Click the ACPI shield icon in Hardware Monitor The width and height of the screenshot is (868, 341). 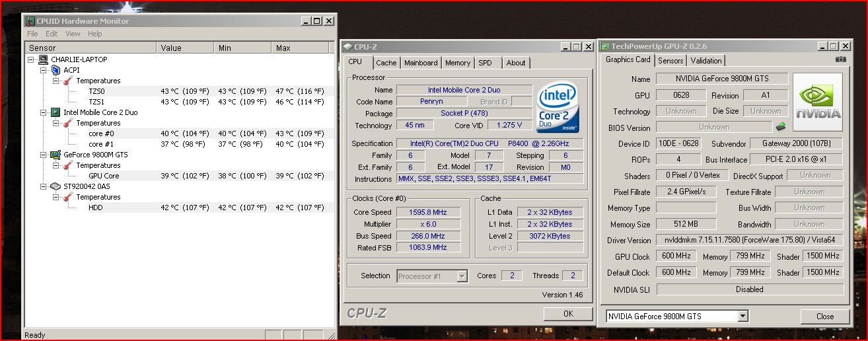[x=55, y=70]
